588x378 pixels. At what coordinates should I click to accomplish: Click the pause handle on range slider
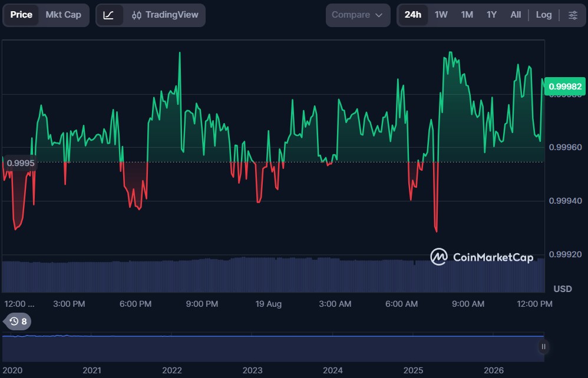click(x=543, y=347)
